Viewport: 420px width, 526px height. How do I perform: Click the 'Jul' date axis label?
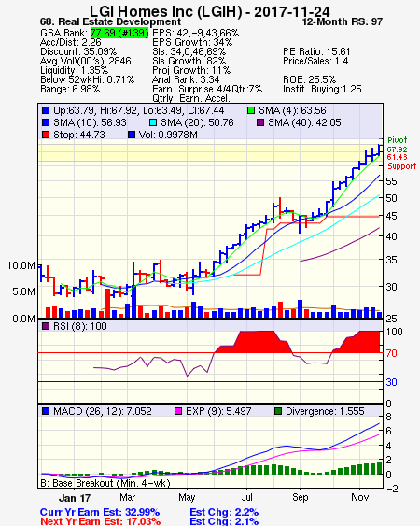point(247,497)
